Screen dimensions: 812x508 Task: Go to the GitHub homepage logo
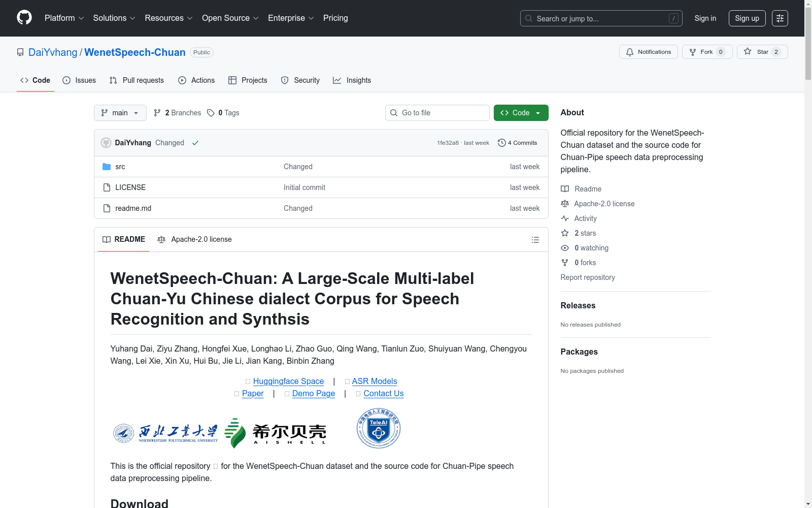point(24,18)
